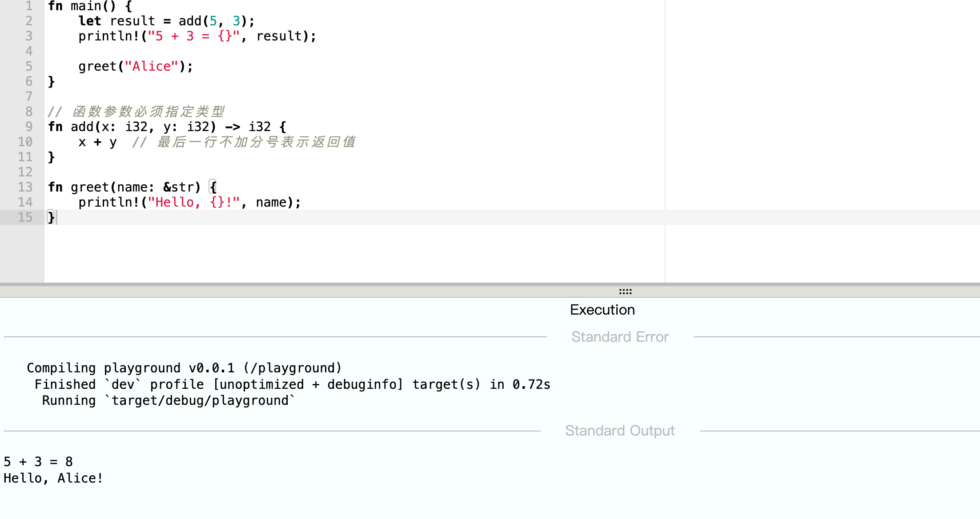Viewport: 980px width, 519px height.
Task: Click gutter line number 13
Action: 25,187
